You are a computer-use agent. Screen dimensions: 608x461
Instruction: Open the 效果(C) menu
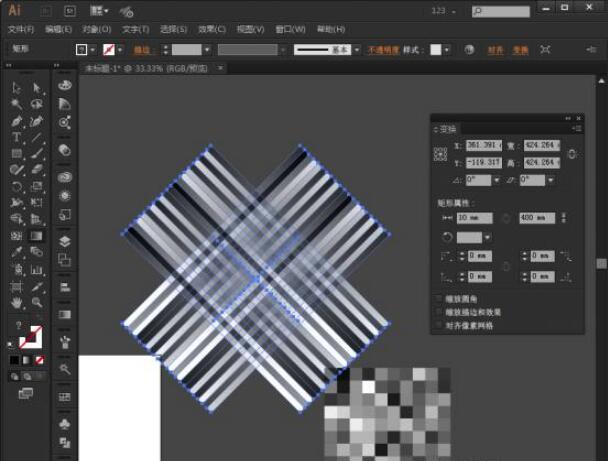(x=212, y=29)
